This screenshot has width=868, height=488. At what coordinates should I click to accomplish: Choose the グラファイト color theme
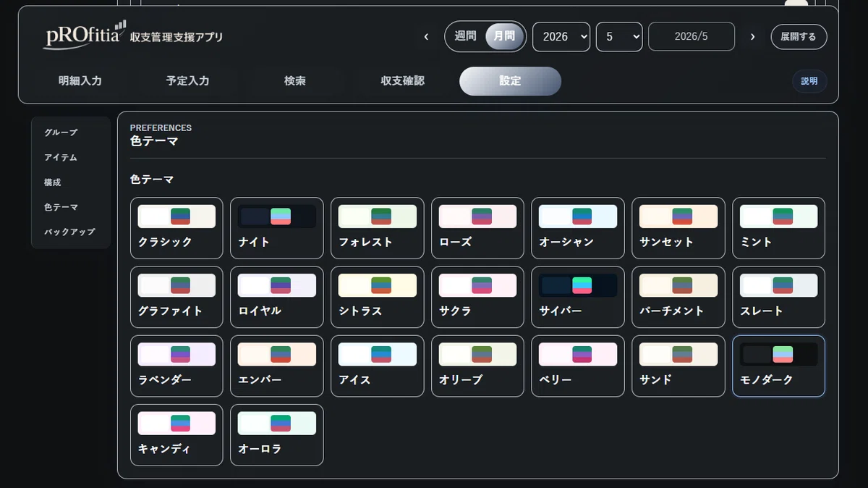[176, 297]
